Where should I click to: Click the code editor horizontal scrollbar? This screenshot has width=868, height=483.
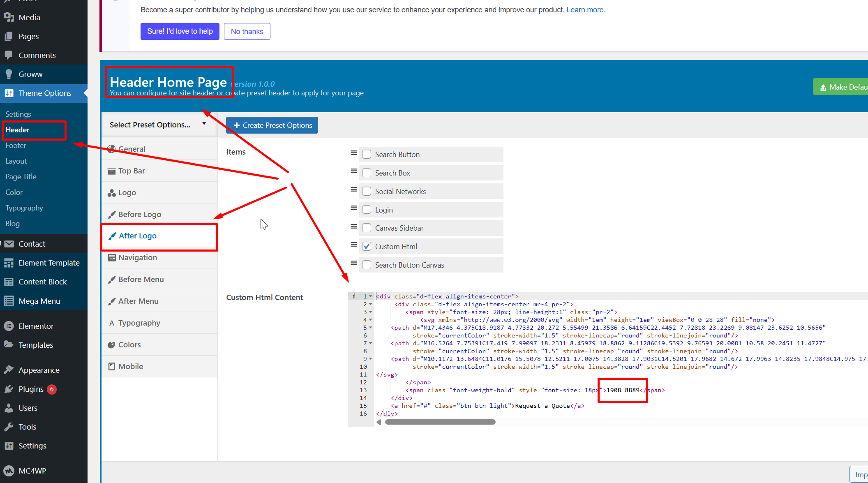440,422
